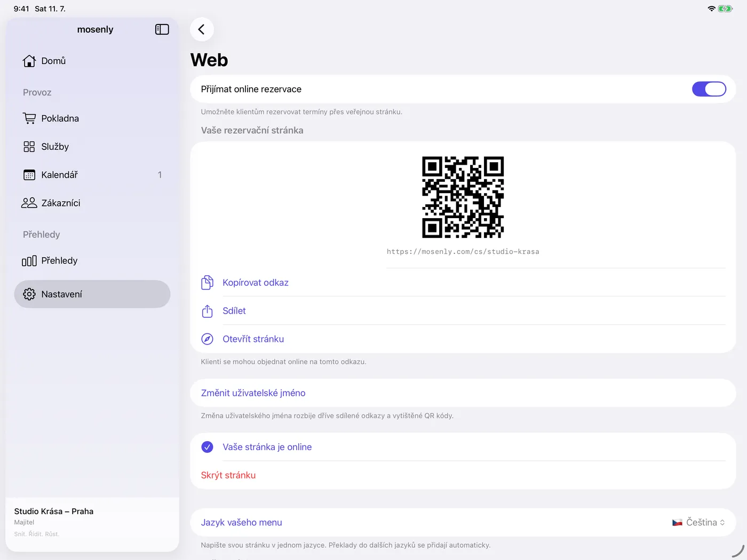Click the Zákazníci people icon
This screenshot has height=560, width=747.
pos(29,203)
